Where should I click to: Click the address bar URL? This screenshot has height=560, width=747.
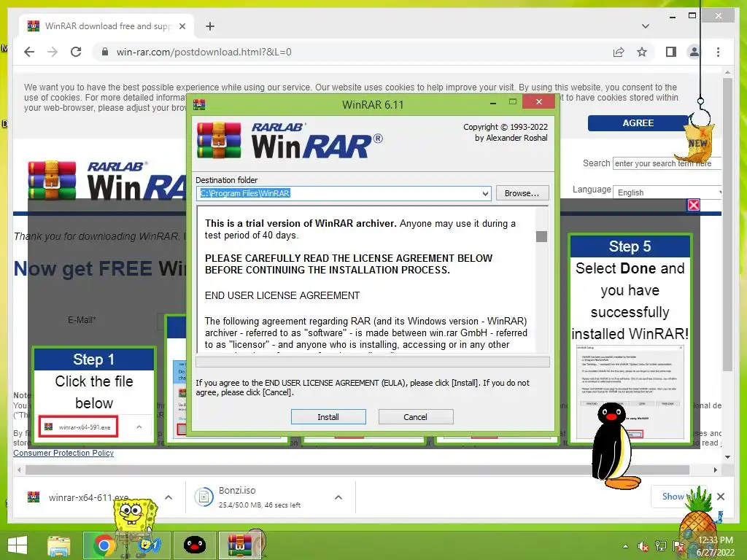pos(204,52)
